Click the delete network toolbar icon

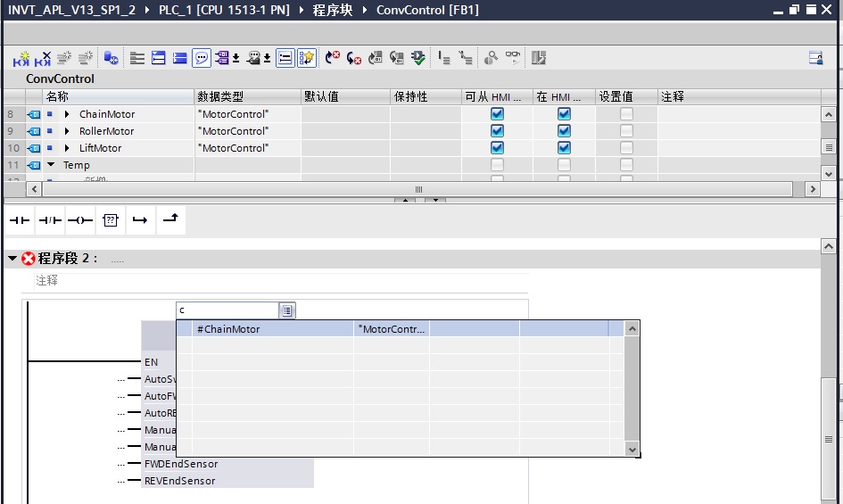click(43, 58)
